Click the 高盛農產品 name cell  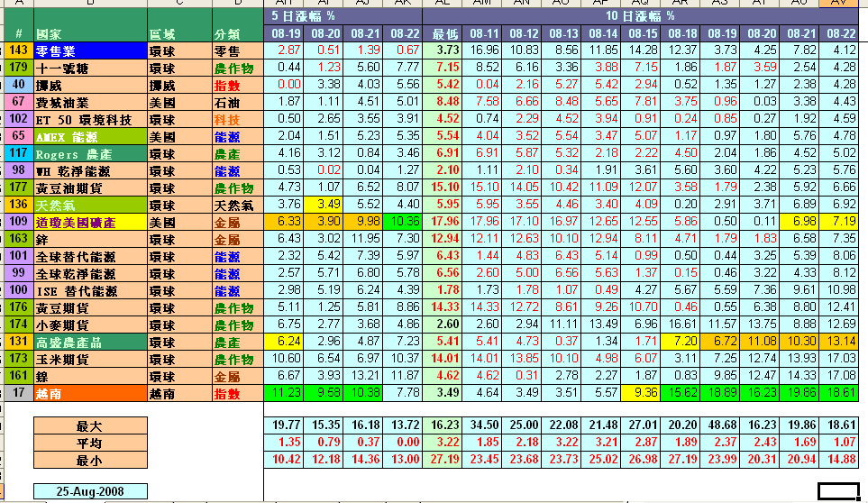tap(90, 342)
